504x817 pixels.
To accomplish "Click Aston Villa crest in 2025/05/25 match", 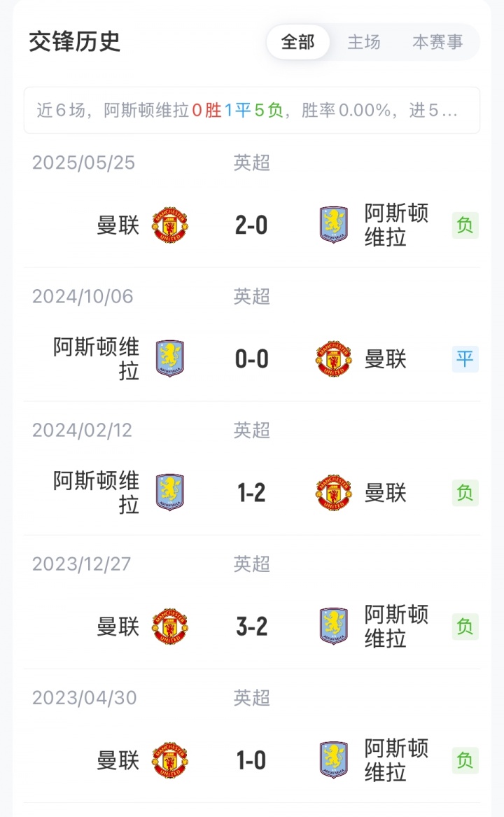I will coord(333,225).
